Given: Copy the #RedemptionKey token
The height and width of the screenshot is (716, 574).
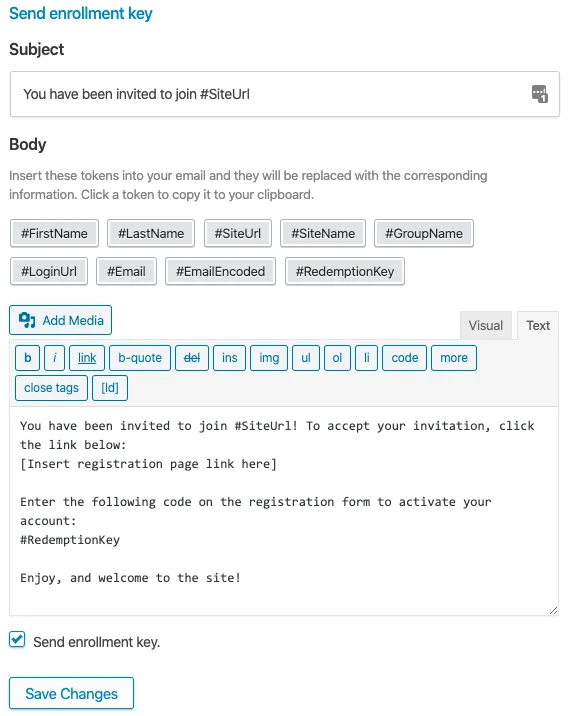Looking at the screenshot, I should coord(345,271).
